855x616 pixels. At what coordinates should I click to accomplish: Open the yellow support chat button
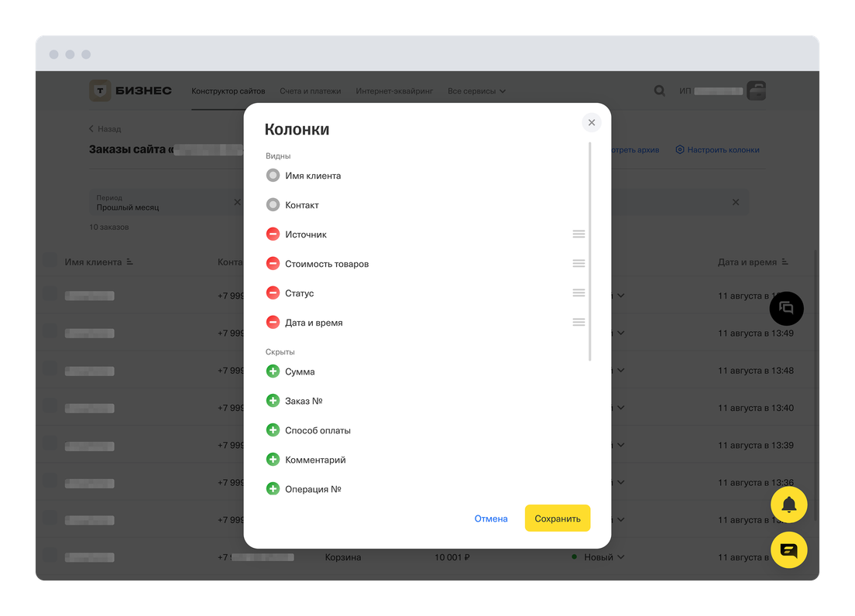[x=788, y=550]
